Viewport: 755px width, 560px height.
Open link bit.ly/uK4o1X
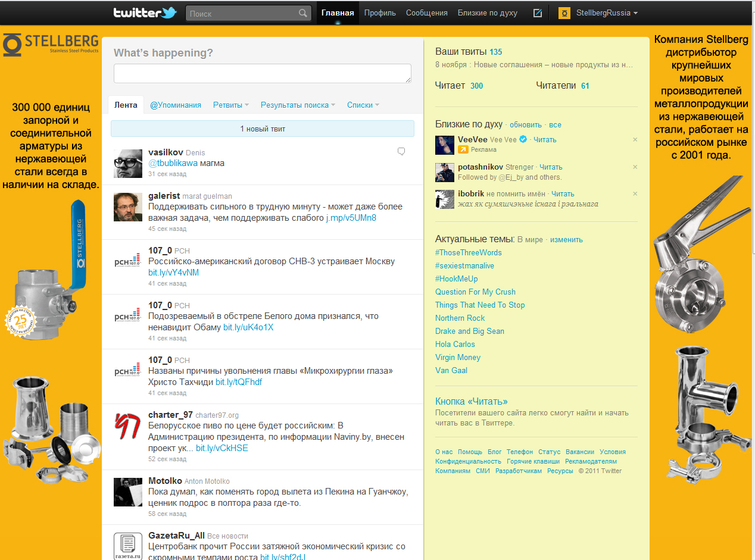[x=248, y=327]
